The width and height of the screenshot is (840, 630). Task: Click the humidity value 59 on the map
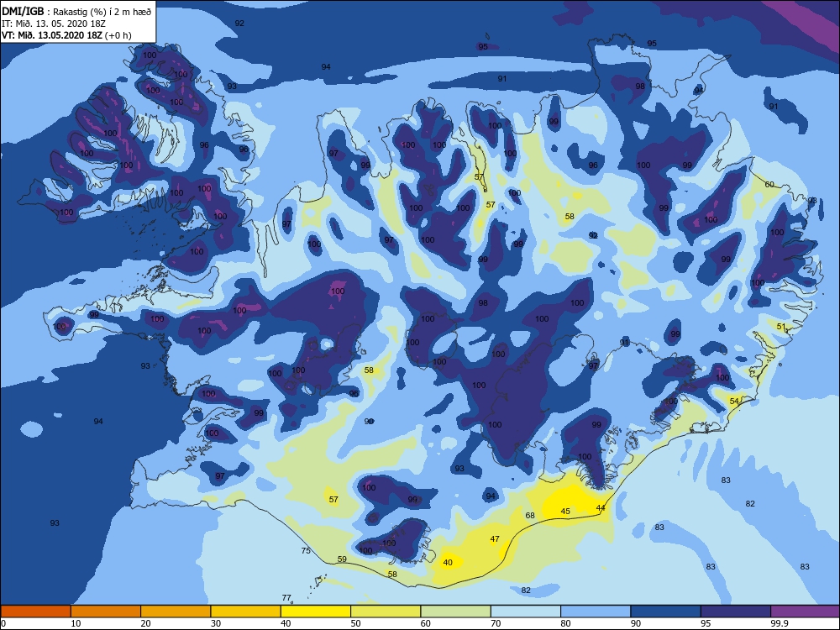pyautogui.click(x=343, y=559)
